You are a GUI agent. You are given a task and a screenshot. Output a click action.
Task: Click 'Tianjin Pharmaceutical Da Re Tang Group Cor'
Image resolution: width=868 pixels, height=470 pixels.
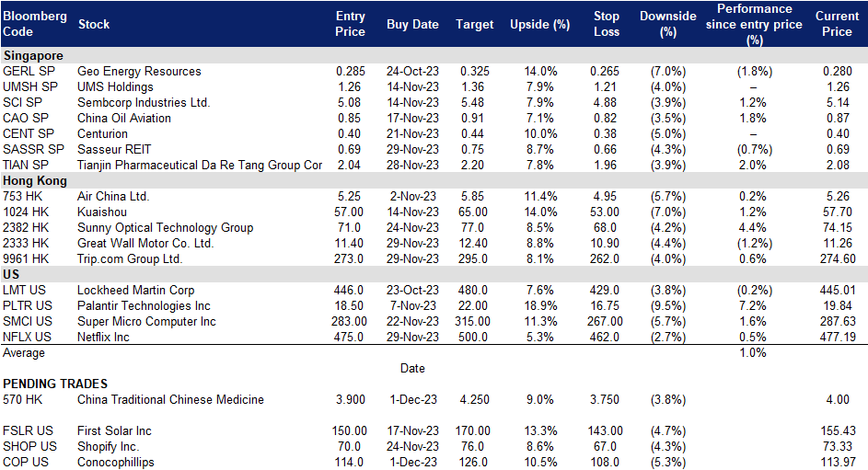(200, 165)
